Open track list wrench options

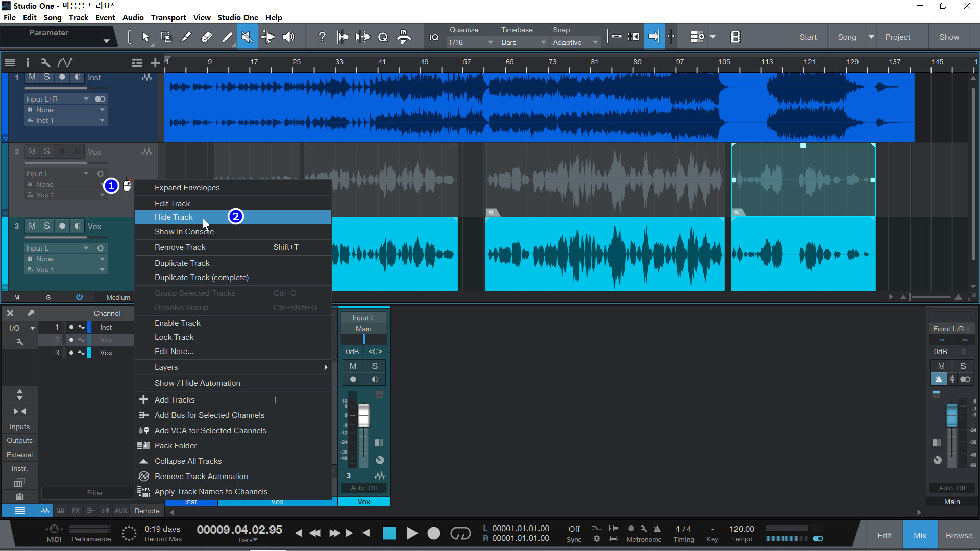(45, 63)
